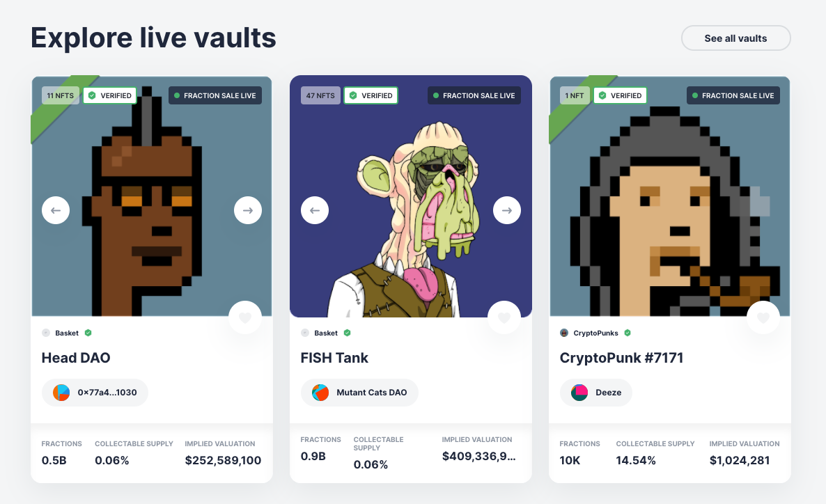This screenshot has width=826, height=504.
Task: Favorite the Head DAO vault with heart
Action: (x=245, y=317)
